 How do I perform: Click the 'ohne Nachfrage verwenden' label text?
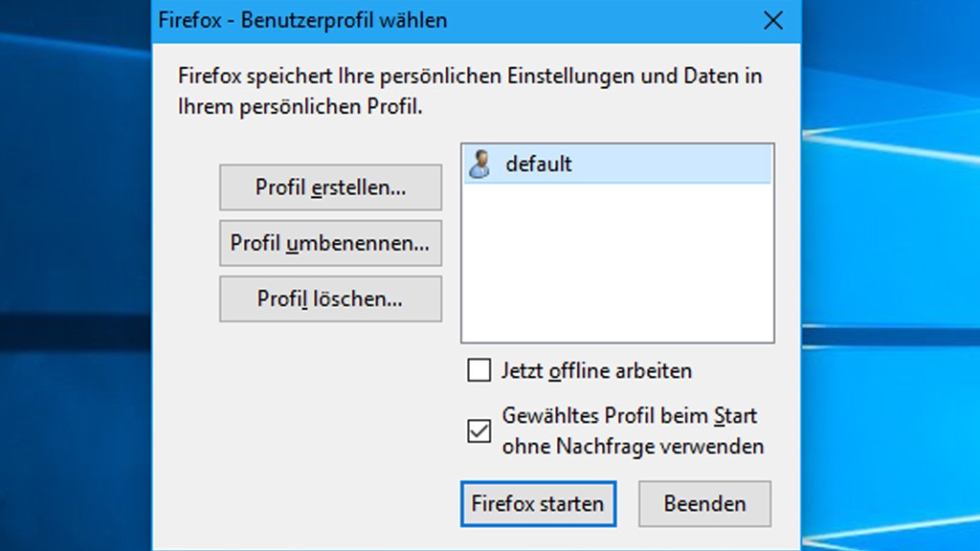633,446
